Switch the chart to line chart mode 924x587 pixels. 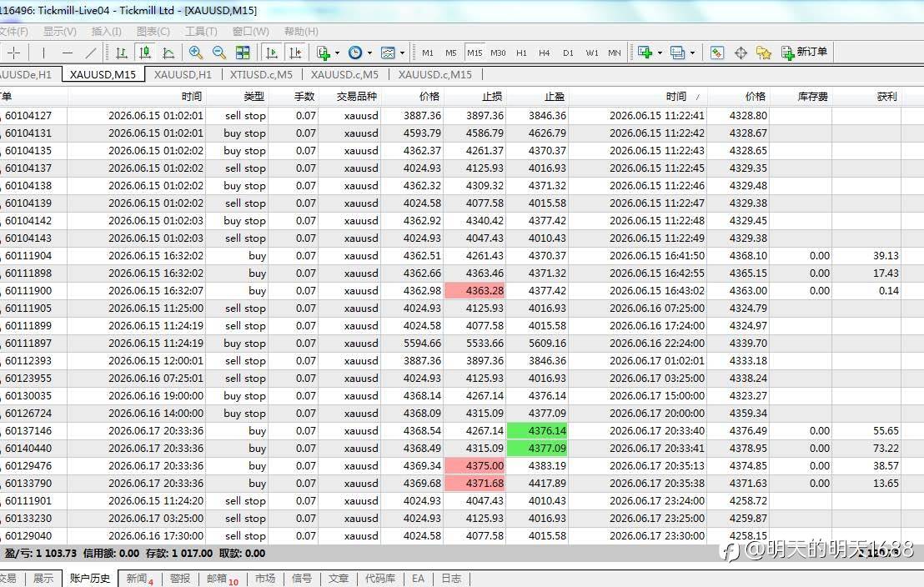(x=168, y=53)
